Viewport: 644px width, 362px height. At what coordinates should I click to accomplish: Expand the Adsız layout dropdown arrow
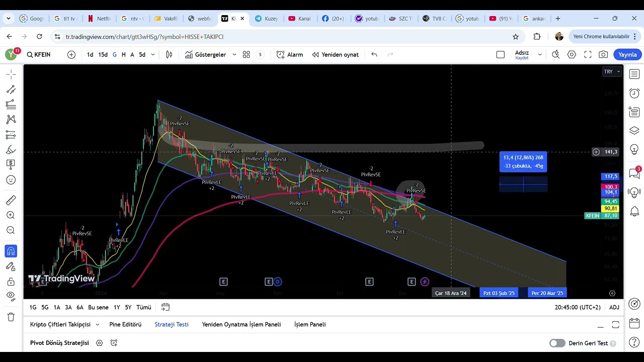[x=540, y=55]
